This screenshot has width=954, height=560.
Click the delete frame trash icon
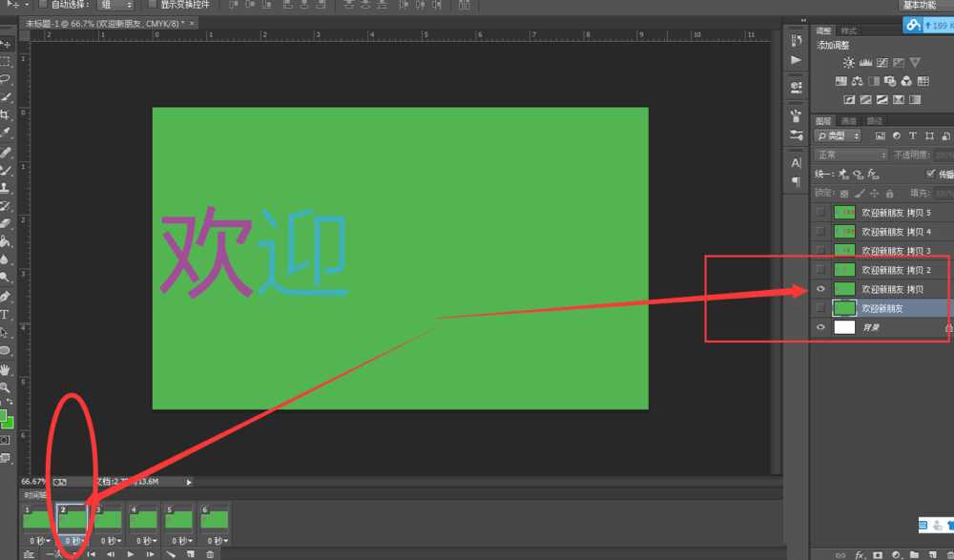(209, 553)
